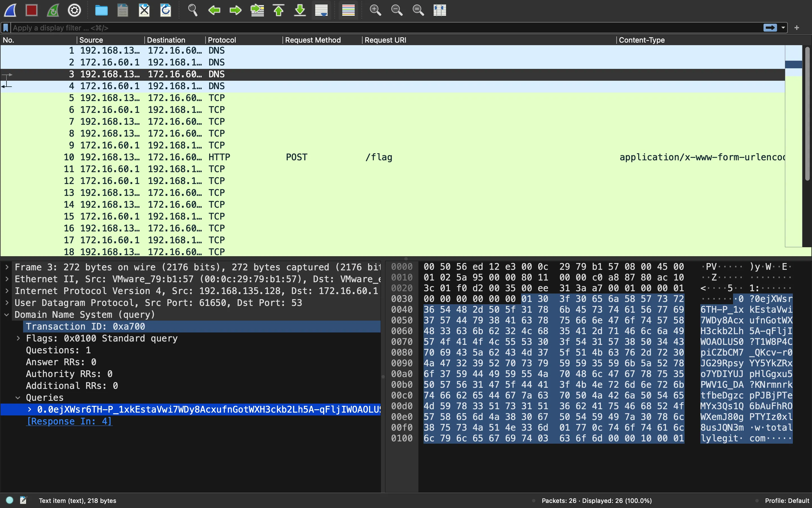Viewport: 812px width, 508px height.
Task: Expand the totallylegit.com query entry
Action: coord(30,410)
